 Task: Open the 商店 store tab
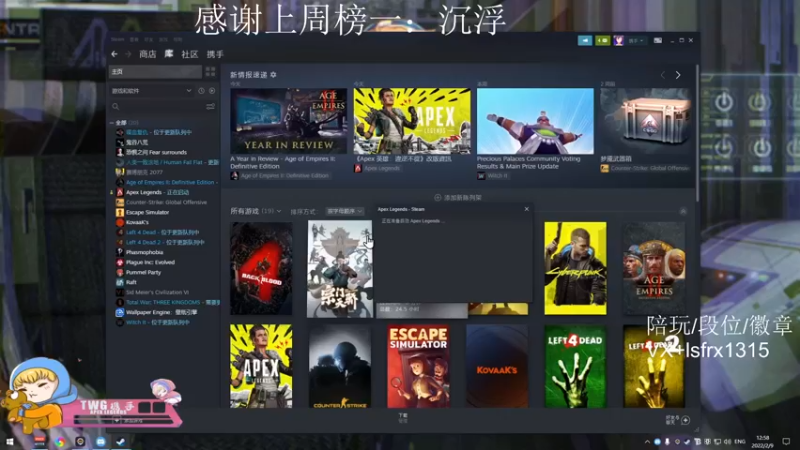[x=147, y=54]
